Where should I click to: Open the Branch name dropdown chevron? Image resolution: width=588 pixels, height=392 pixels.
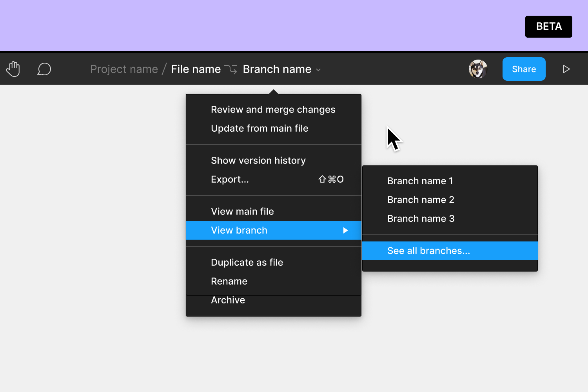[x=318, y=69]
